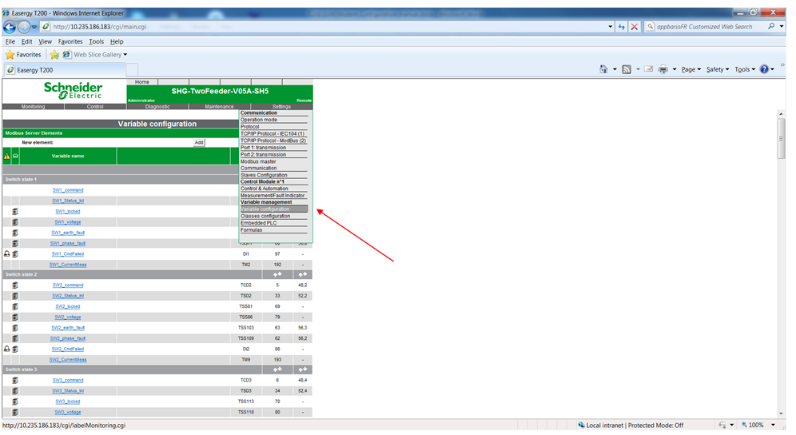Open the View menu
796x435 pixels.
(45, 42)
